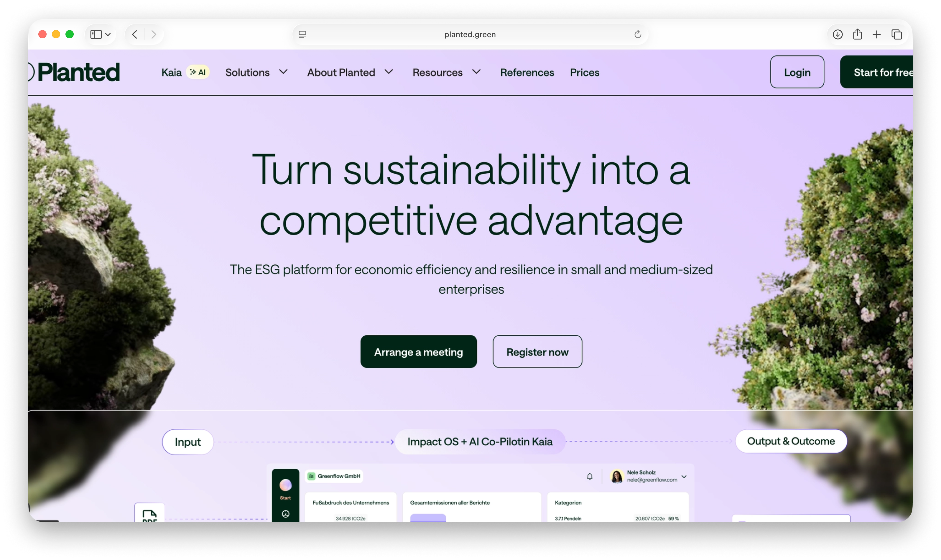Reload the planted.green page
Screen dimensions: 941x560
(x=638, y=34)
